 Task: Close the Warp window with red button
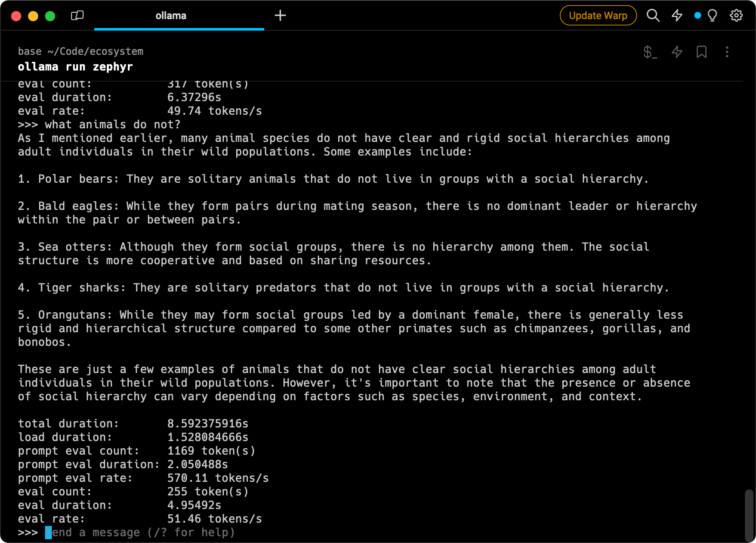tap(16, 16)
